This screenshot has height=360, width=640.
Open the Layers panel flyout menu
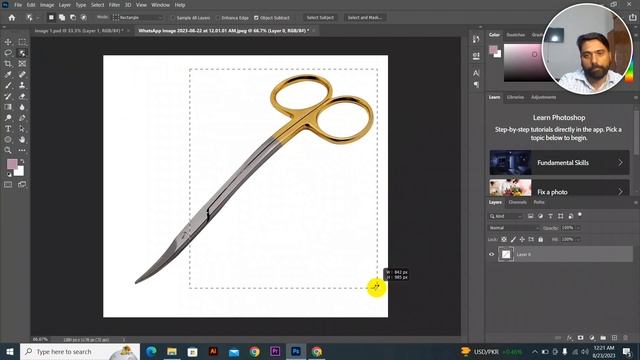click(636, 202)
